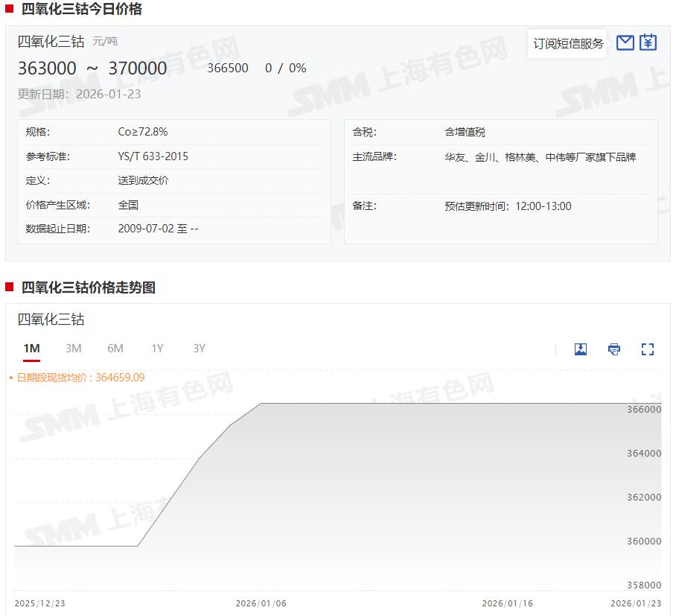Select the 1M time range tab
This screenshot has height=616, width=676.
point(31,349)
